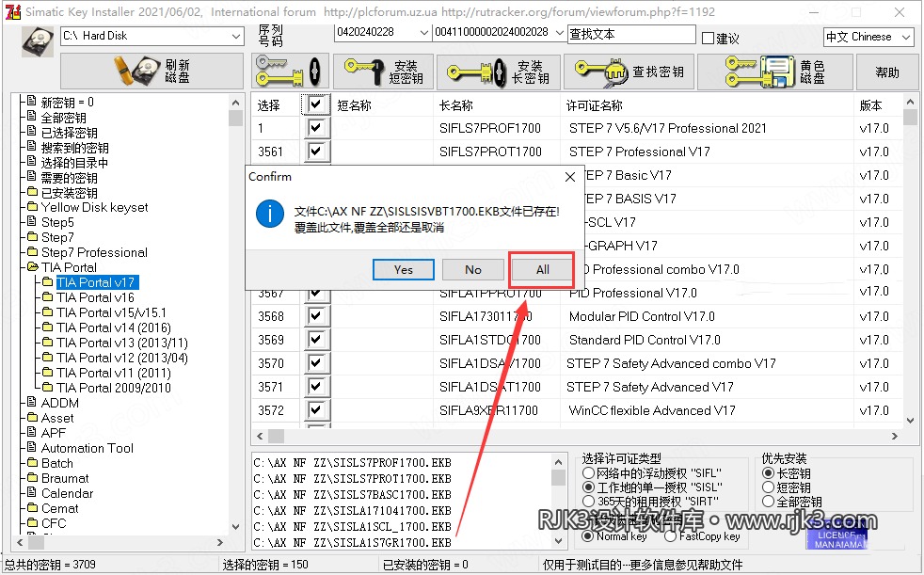Image resolution: width=924 pixels, height=575 pixels.
Task: Select the Step5 tree item
Action: point(57,222)
